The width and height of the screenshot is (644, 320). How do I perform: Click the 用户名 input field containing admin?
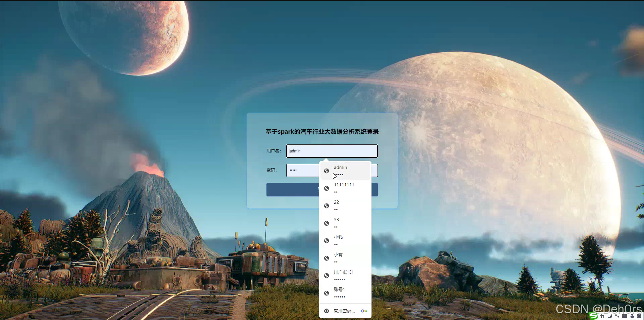[332, 151]
